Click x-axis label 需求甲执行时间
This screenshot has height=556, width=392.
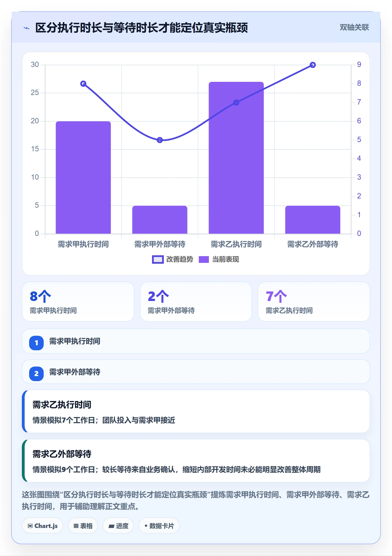tap(83, 244)
